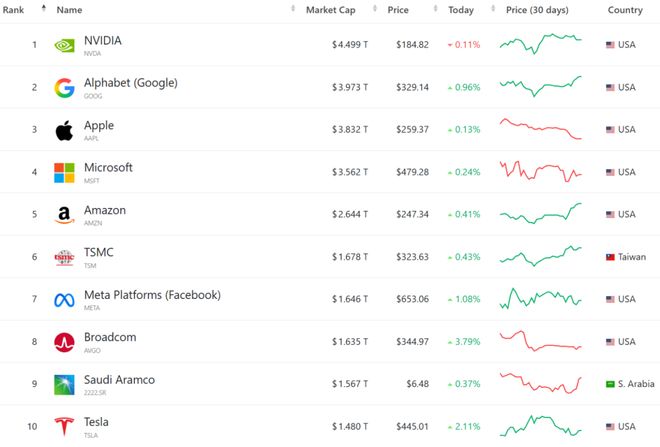Click the Saudi Aramco logo icon
This screenshot has width=660, height=447.
pos(65,384)
